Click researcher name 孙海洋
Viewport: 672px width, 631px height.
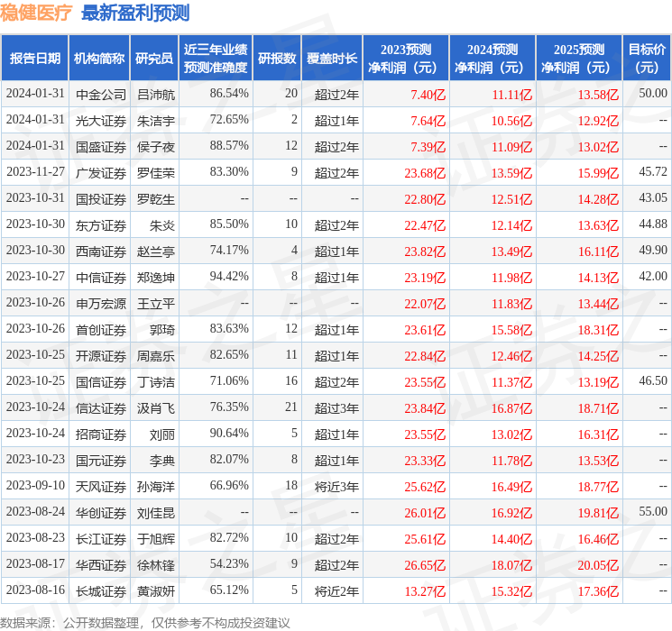tap(156, 486)
